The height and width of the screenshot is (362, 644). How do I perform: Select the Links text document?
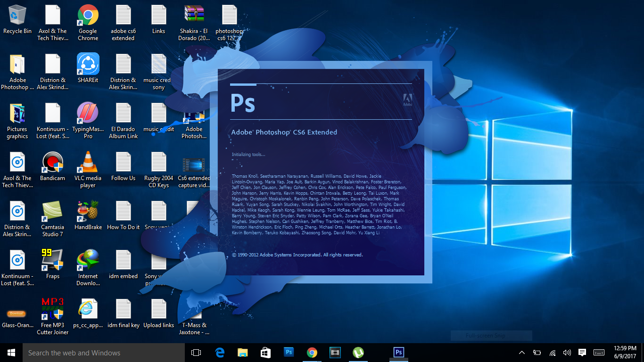tap(159, 19)
